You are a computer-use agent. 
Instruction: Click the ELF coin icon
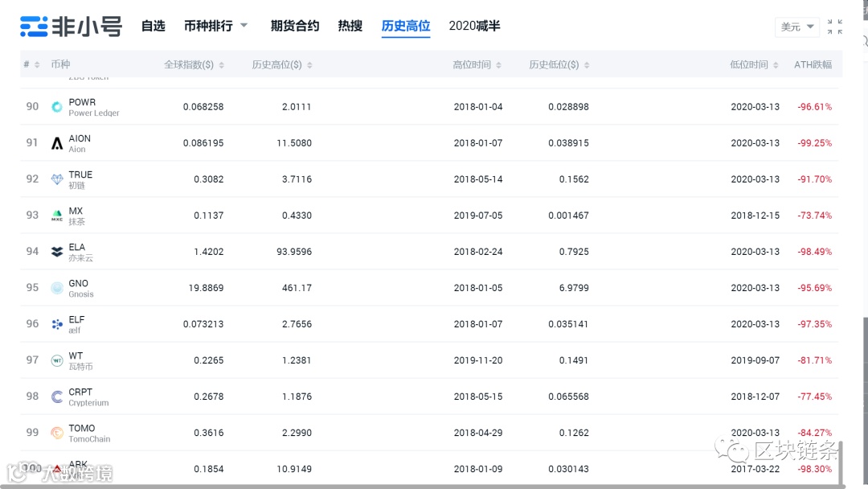(x=57, y=324)
